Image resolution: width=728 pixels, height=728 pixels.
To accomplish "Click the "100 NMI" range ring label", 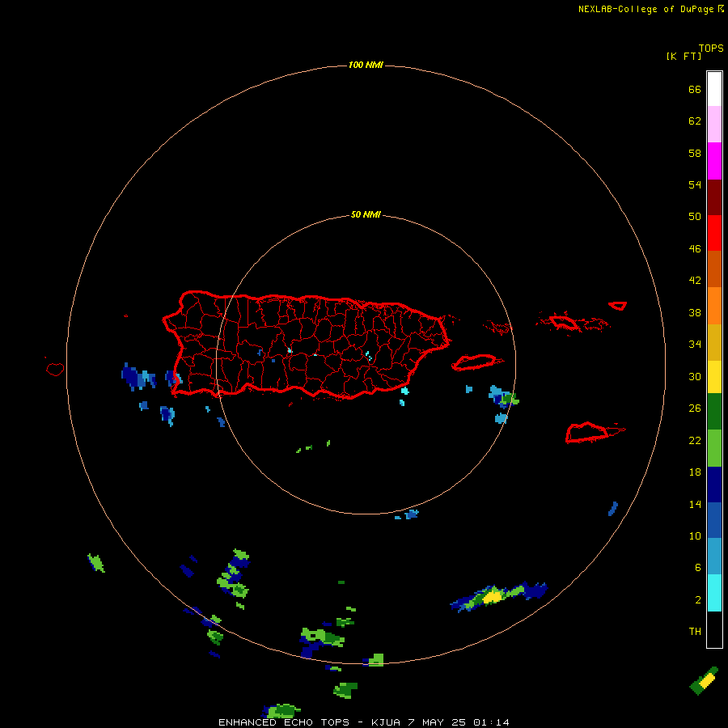I will tap(366, 65).
